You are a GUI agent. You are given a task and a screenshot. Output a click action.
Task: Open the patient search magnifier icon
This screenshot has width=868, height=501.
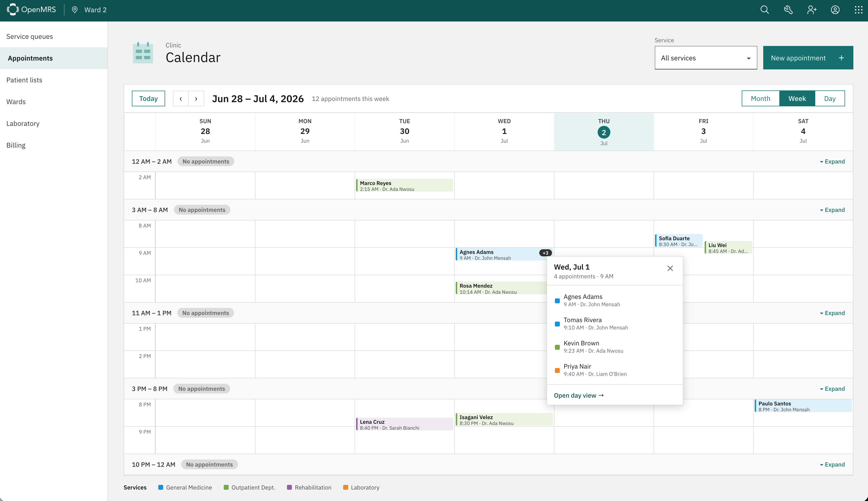(x=764, y=10)
